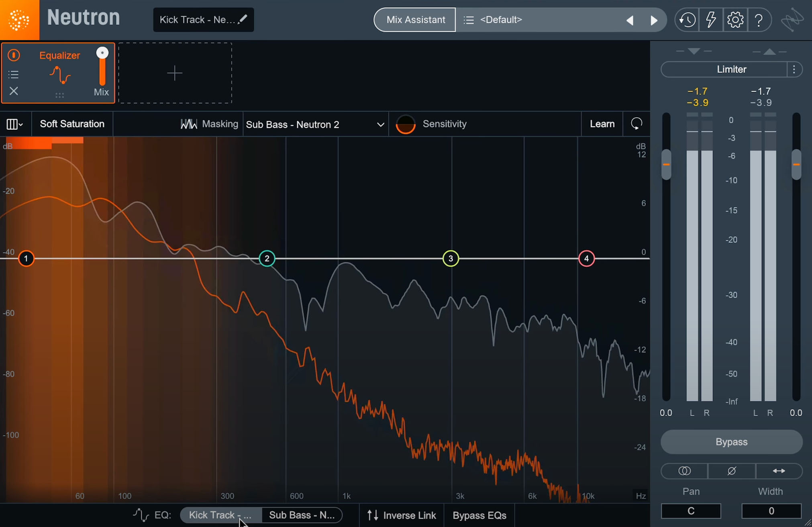The width and height of the screenshot is (812, 527).
Task: Click the EQ reset circular arrow icon
Action: (x=637, y=124)
